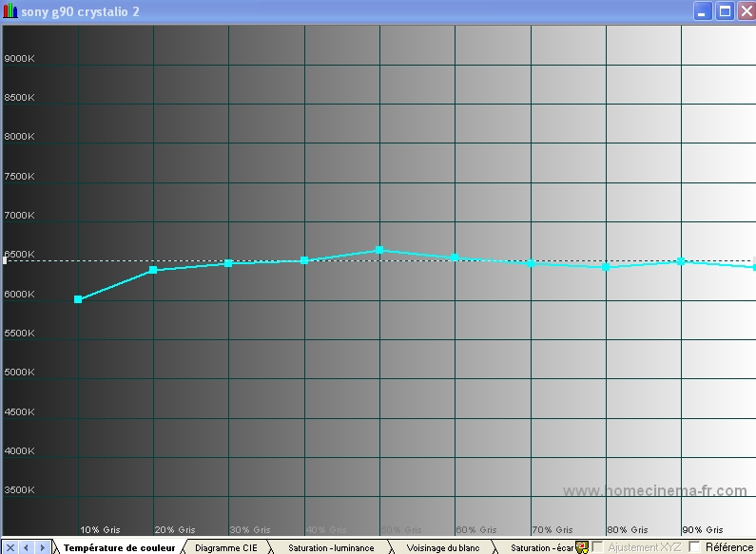The image size is (756, 554).
Task: Select the 40% Gris data point
Action: [x=304, y=260]
